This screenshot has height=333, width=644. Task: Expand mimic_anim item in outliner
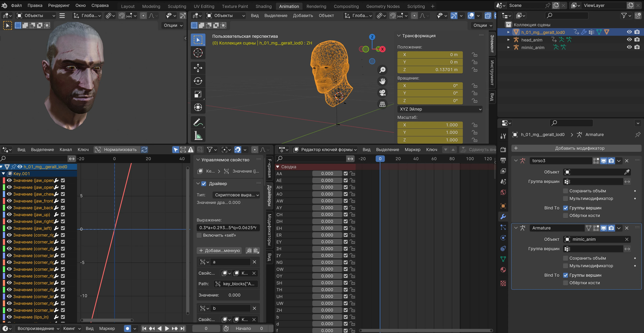(508, 47)
